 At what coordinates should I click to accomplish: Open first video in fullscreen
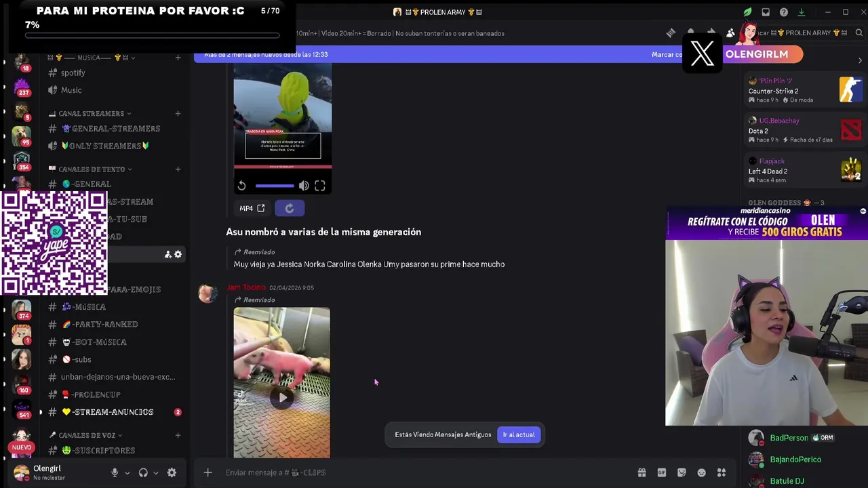click(x=320, y=185)
